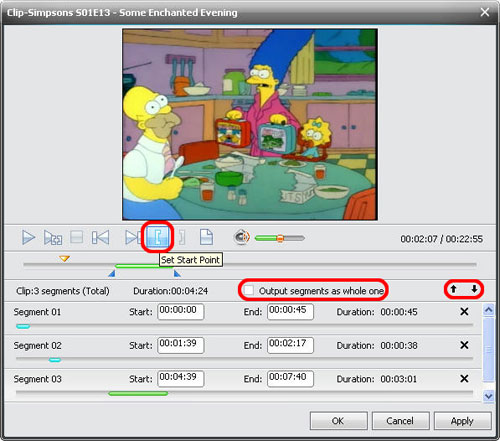Click the Cancel button
The width and height of the screenshot is (500, 441).
pyautogui.click(x=400, y=421)
